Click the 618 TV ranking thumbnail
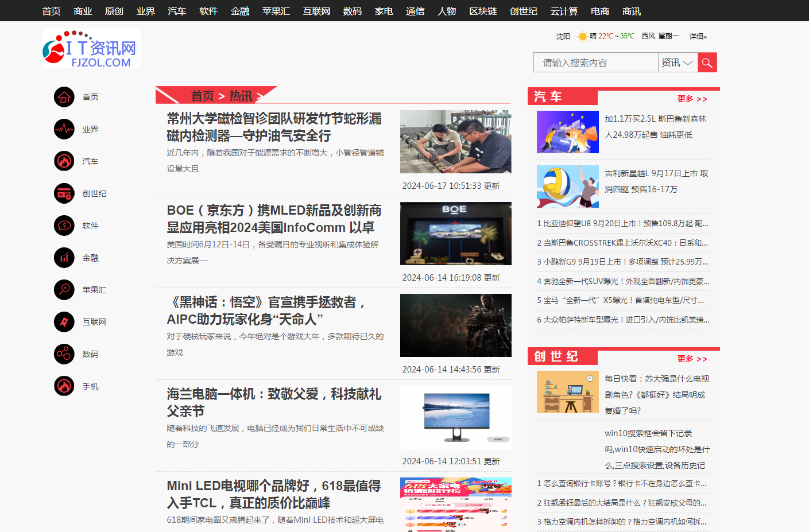 coord(456,504)
